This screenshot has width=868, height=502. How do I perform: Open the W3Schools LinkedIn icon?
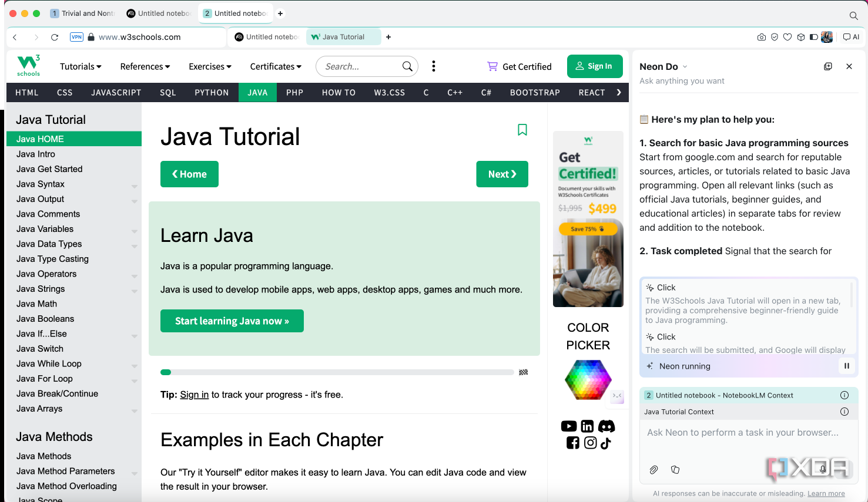[587, 426]
